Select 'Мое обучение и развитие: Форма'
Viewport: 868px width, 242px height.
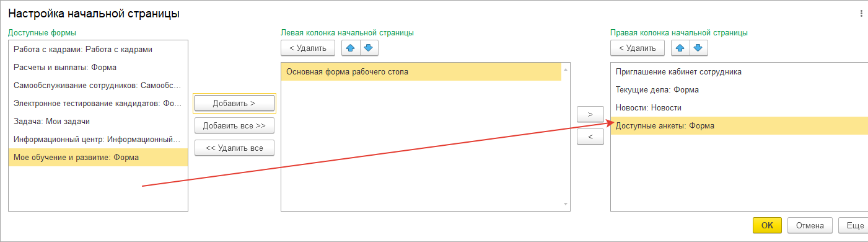point(98,157)
